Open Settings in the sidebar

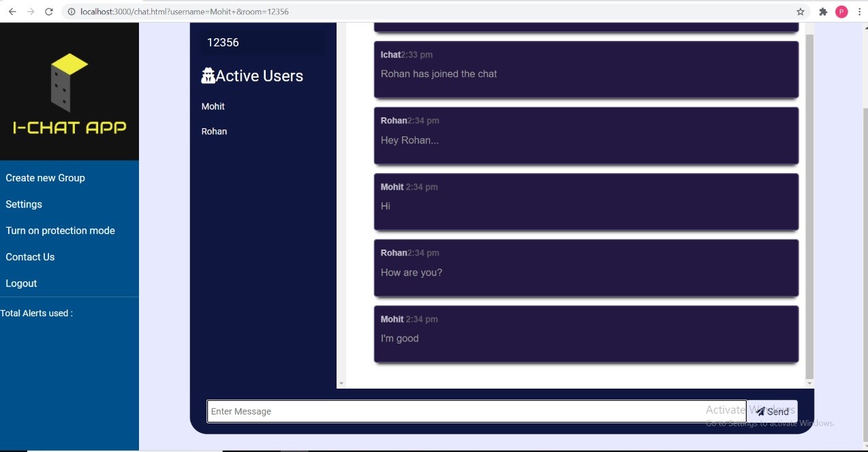24,205
